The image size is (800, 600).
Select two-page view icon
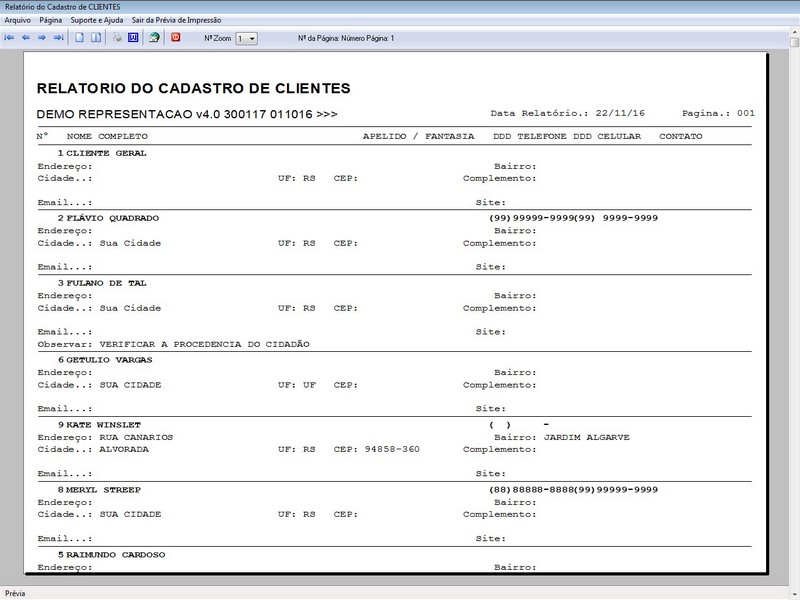tap(96, 38)
